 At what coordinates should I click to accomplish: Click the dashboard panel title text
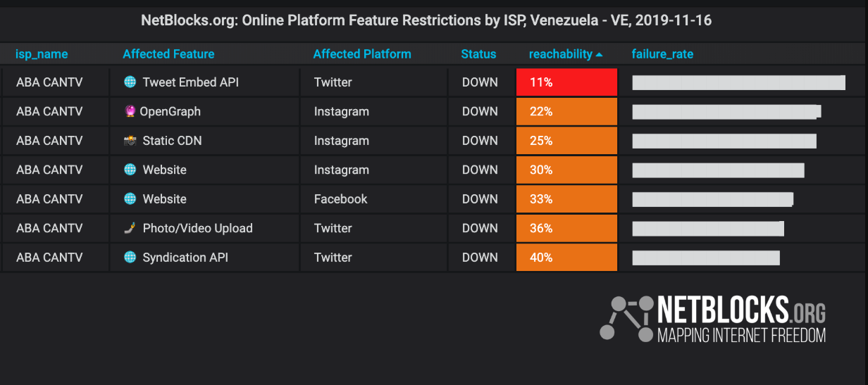pos(426,20)
